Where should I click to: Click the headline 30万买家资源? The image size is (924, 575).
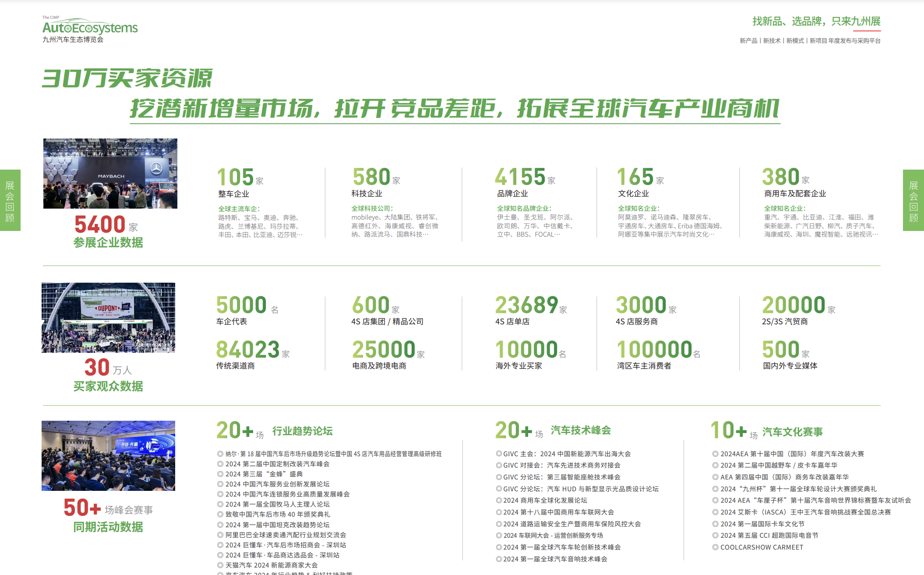[127, 78]
